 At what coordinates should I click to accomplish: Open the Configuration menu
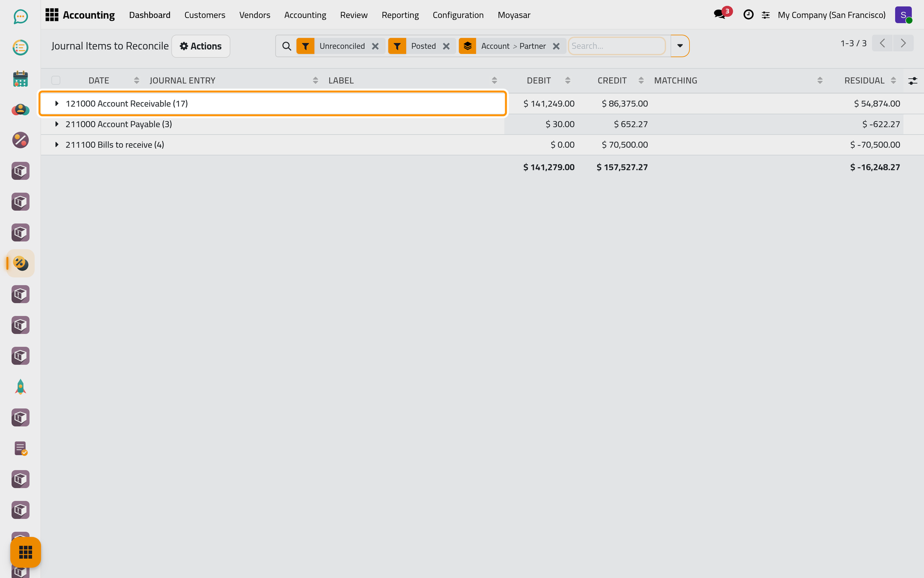pyautogui.click(x=458, y=15)
